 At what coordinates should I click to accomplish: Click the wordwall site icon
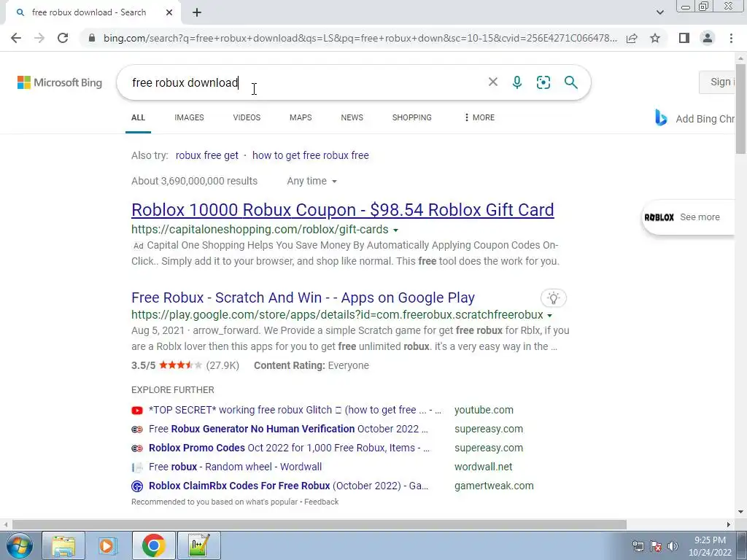tap(137, 467)
